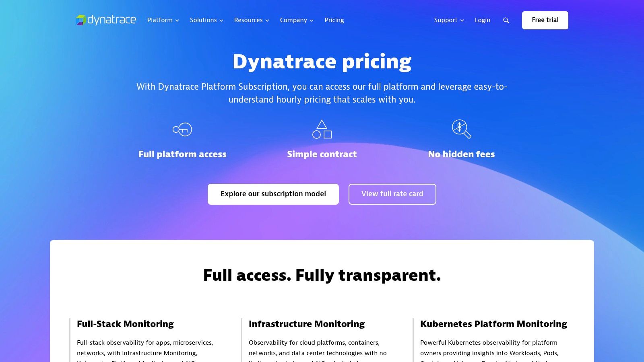The height and width of the screenshot is (362, 644).
Task: Expand the Support menu
Action: (x=449, y=20)
